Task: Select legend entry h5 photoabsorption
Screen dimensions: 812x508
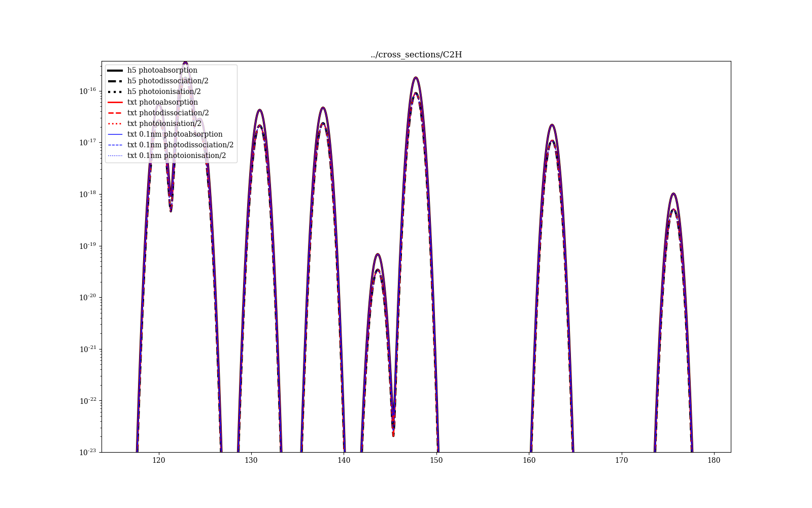Action: coord(152,70)
